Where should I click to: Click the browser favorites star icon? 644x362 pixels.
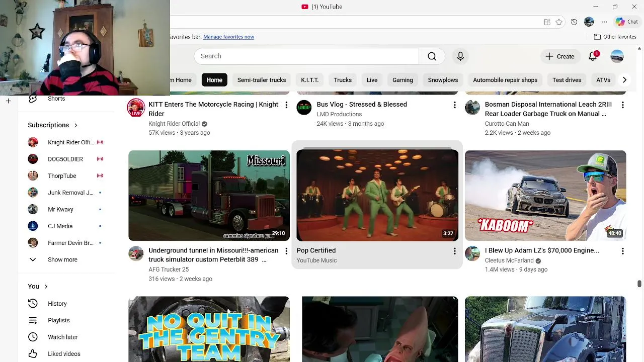click(x=559, y=22)
